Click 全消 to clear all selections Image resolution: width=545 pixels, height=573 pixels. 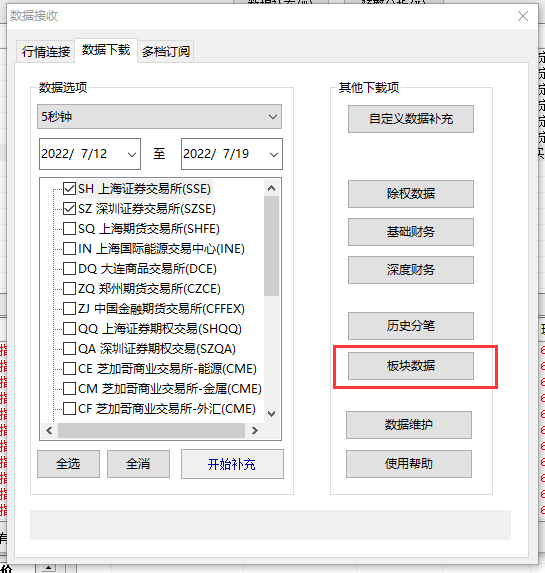coord(138,464)
